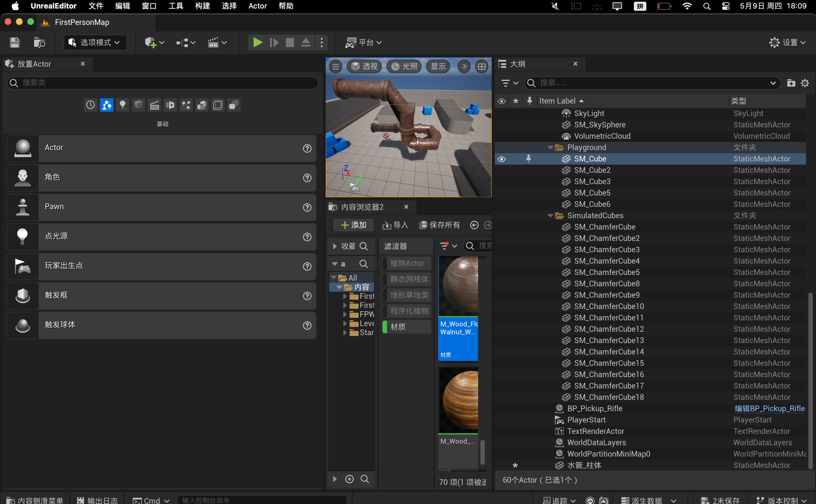Create a new folder in the outliner
This screenshot has height=504, width=816.
tap(791, 83)
